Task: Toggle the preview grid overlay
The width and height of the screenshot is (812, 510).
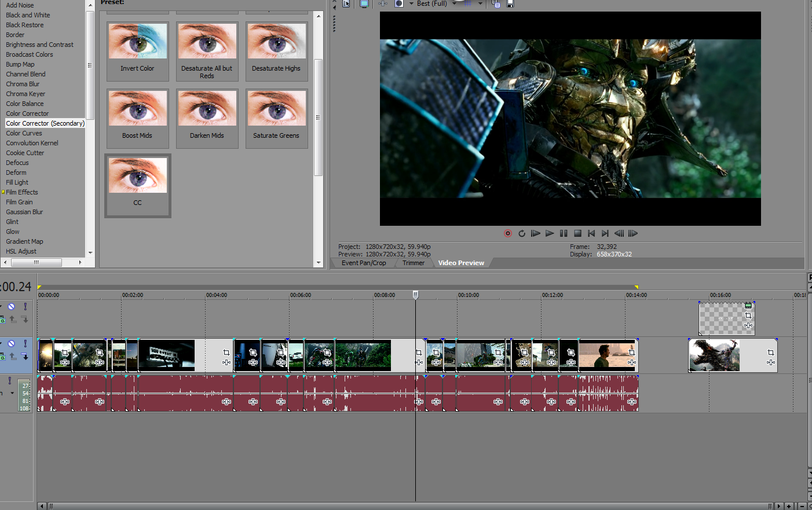Action: pyautogui.click(x=467, y=3)
